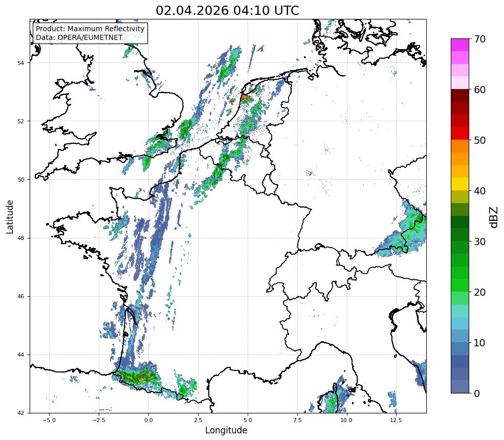Click the colorbar tick label 40
Viewport: 504px width, 440px height.
coord(479,191)
